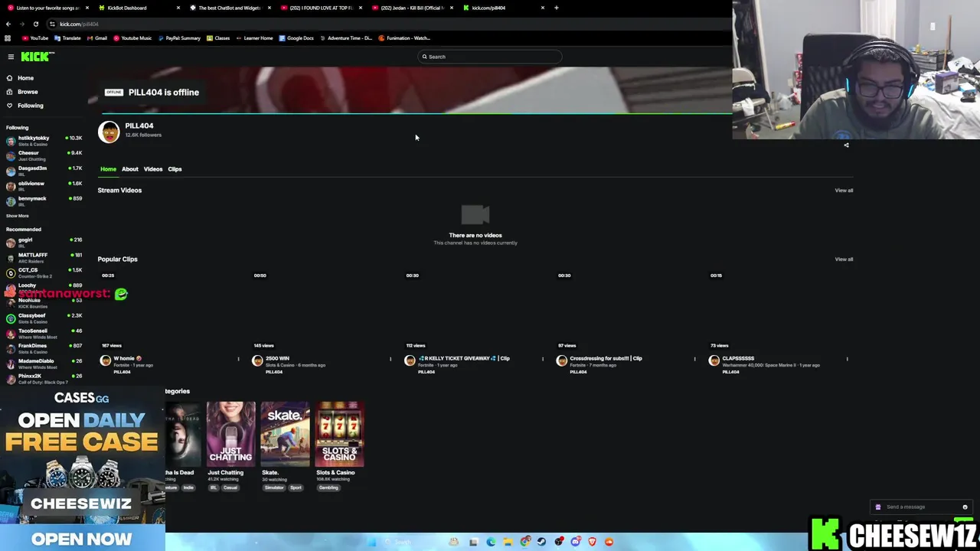Image resolution: width=980 pixels, height=551 pixels.
Task: Open the Slots & Casino category card
Action: pyautogui.click(x=339, y=434)
